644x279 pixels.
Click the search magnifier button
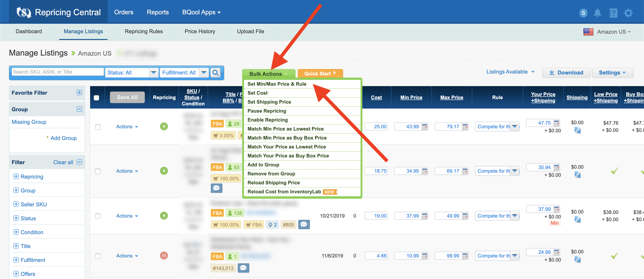[x=215, y=72]
